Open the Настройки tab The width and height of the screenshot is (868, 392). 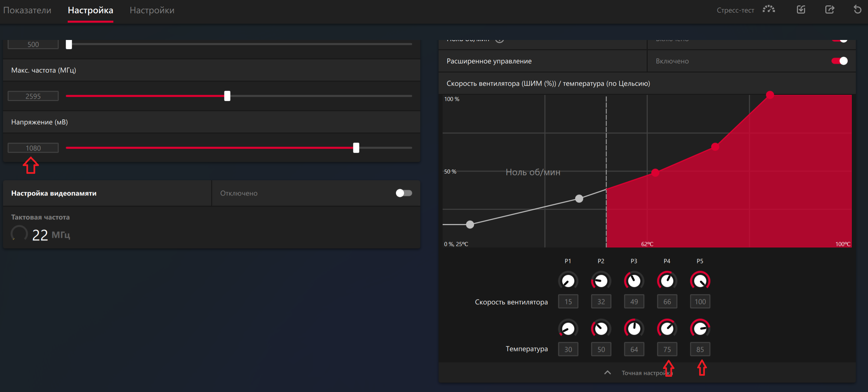[x=152, y=10]
